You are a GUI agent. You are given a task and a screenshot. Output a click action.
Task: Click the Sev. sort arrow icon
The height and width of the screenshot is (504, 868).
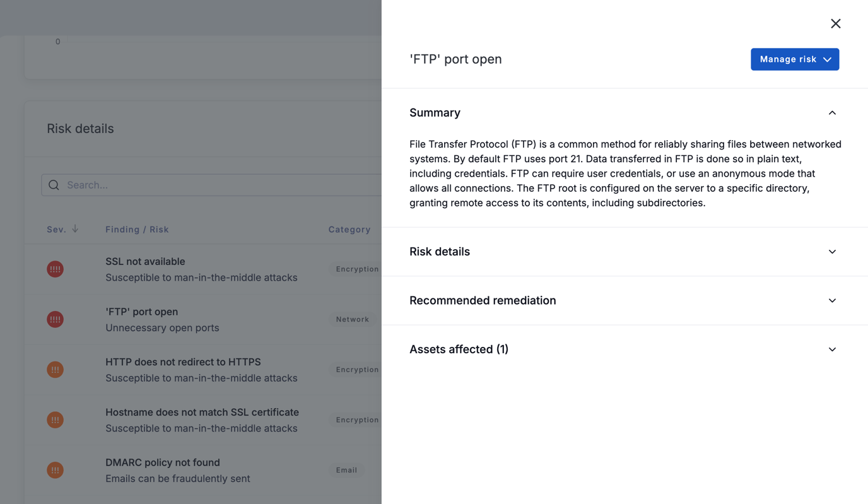[75, 229]
